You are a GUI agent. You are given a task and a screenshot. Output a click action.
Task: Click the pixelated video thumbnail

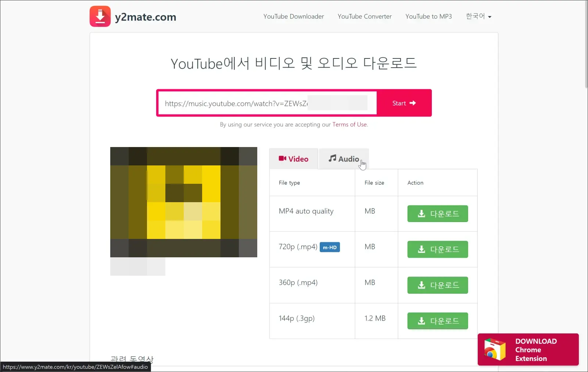(x=184, y=202)
